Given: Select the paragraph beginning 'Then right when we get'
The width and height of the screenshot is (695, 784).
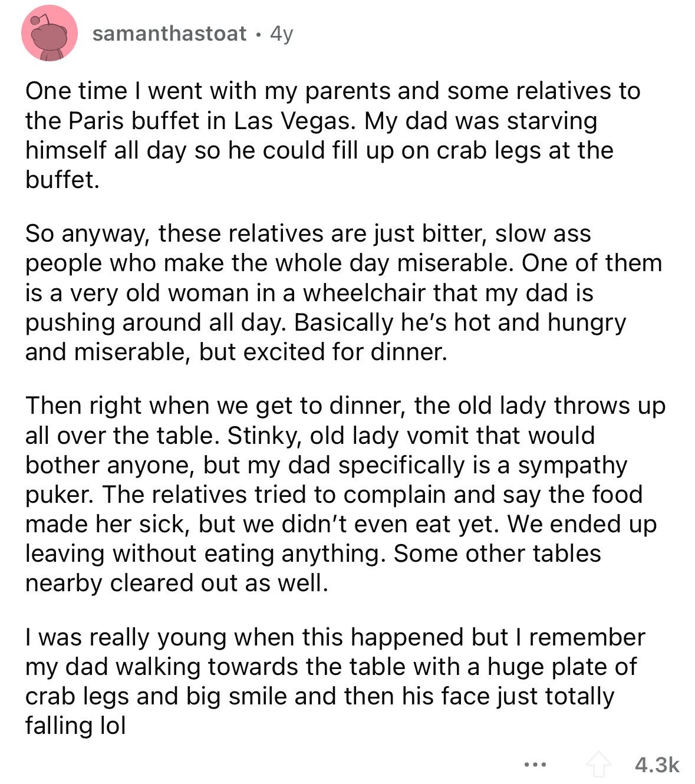Looking at the screenshot, I should point(345,494).
